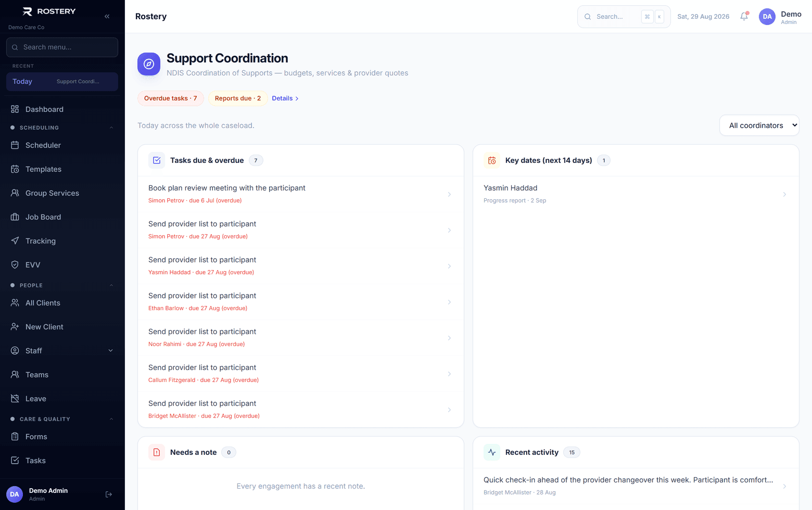The width and height of the screenshot is (812, 510).
Task: Click the Tracking arrow icon
Action: (x=15, y=241)
